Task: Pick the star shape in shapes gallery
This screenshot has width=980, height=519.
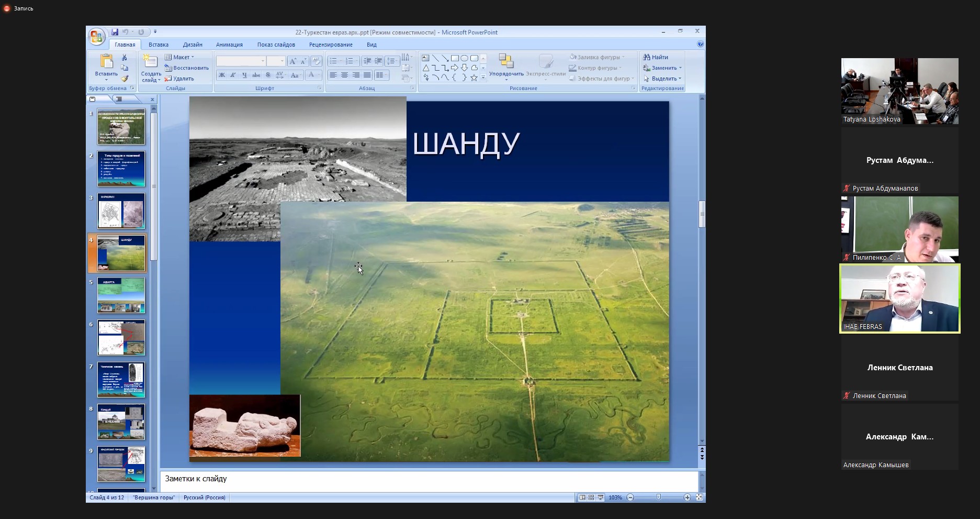Action: (474, 78)
